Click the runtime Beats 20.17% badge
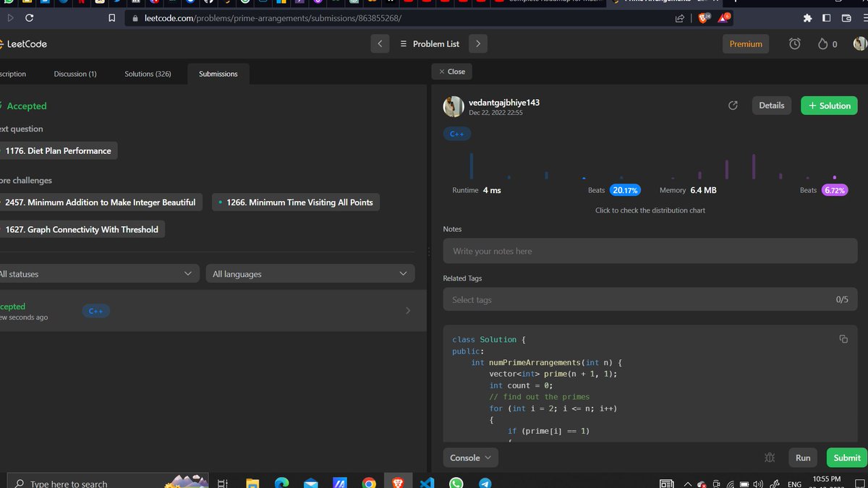The width and height of the screenshot is (868, 488). coord(625,190)
